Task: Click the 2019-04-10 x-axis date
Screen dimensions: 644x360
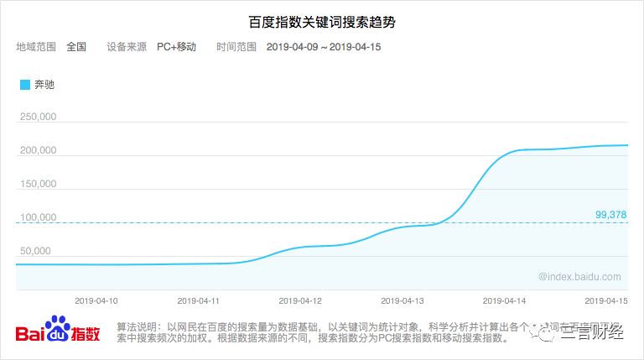Action: (96, 300)
